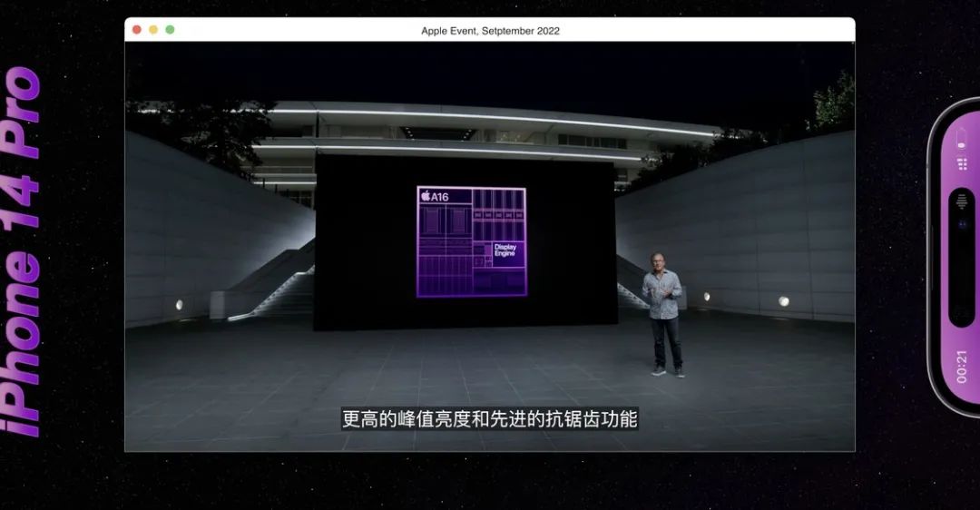Image resolution: width=980 pixels, height=510 pixels.
Task: Maximize the Apple Event window with green button
Action: coord(170,30)
